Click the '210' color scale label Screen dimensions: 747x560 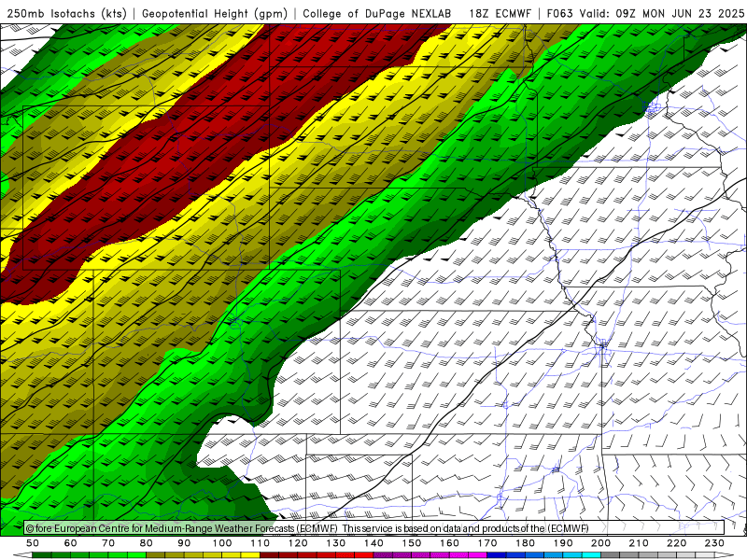(639, 543)
